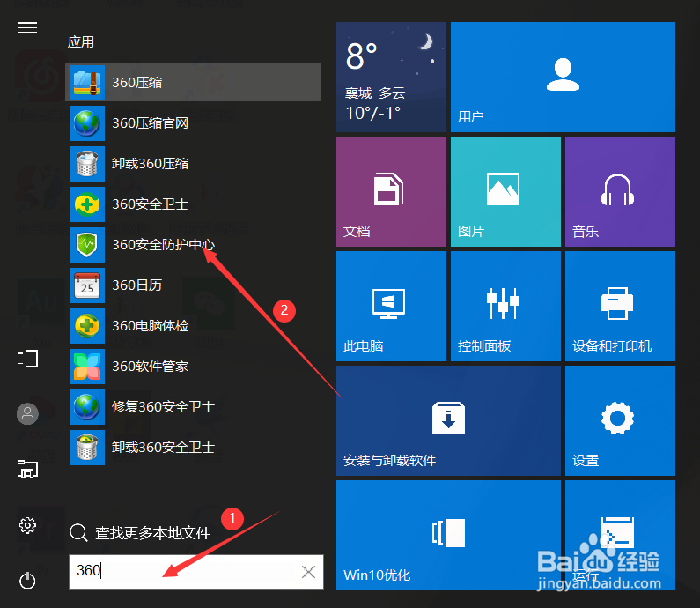
Task: Click into the search field containing 360
Action: [x=196, y=572]
